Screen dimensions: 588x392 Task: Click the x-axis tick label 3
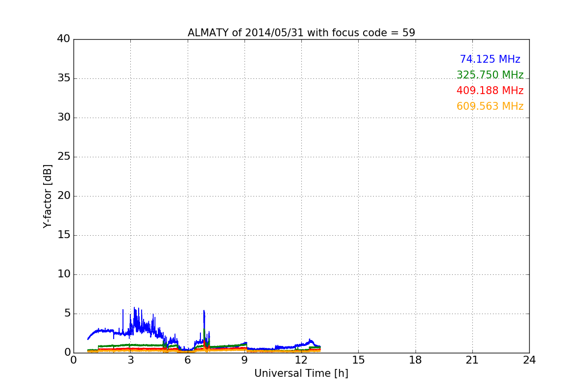(x=130, y=360)
